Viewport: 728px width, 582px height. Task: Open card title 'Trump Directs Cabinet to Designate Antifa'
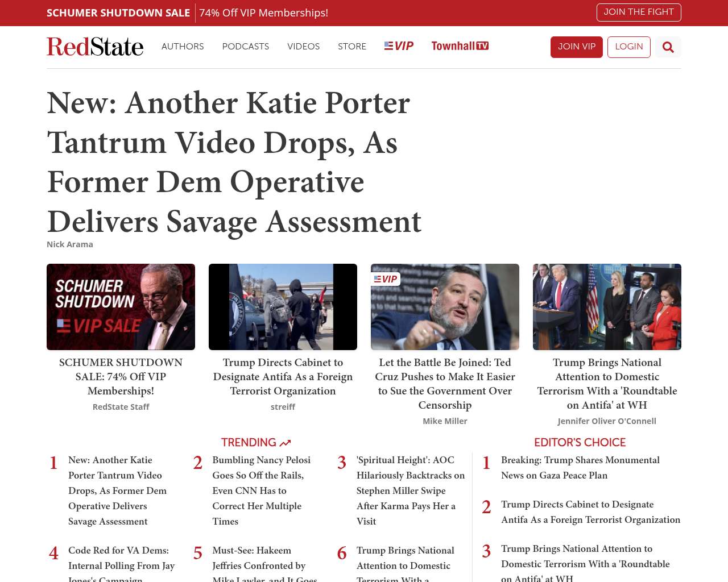tap(283, 377)
